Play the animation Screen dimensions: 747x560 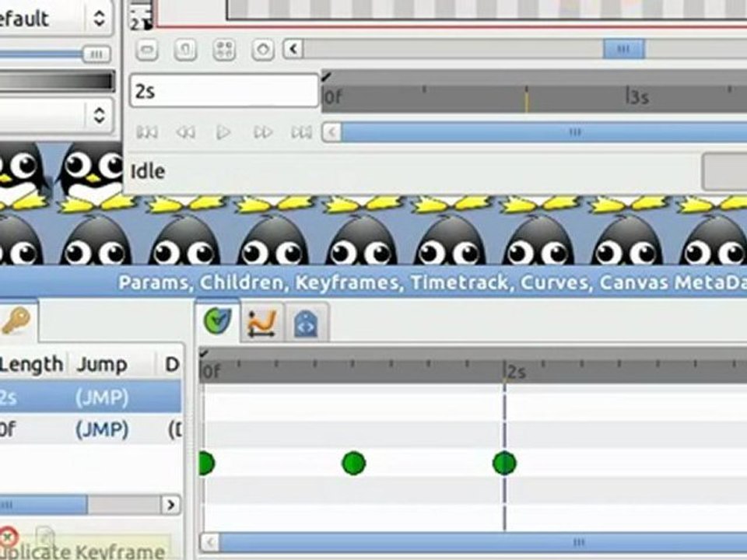pyautogui.click(x=223, y=132)
